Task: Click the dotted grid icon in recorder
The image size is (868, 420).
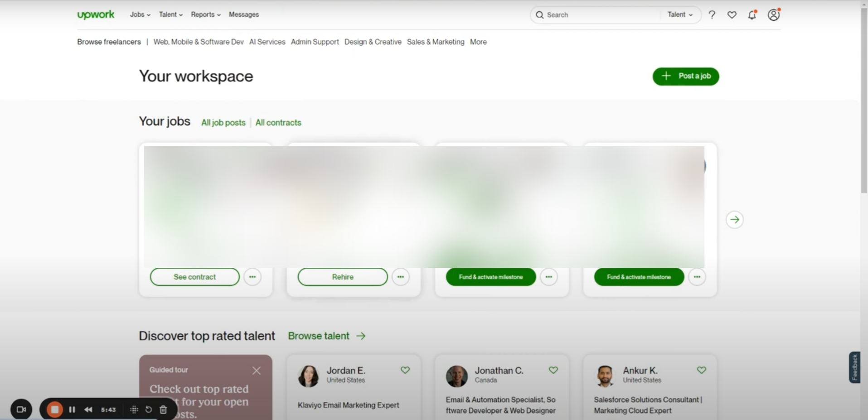Action: pyautogui.click(x=134, y=410)
